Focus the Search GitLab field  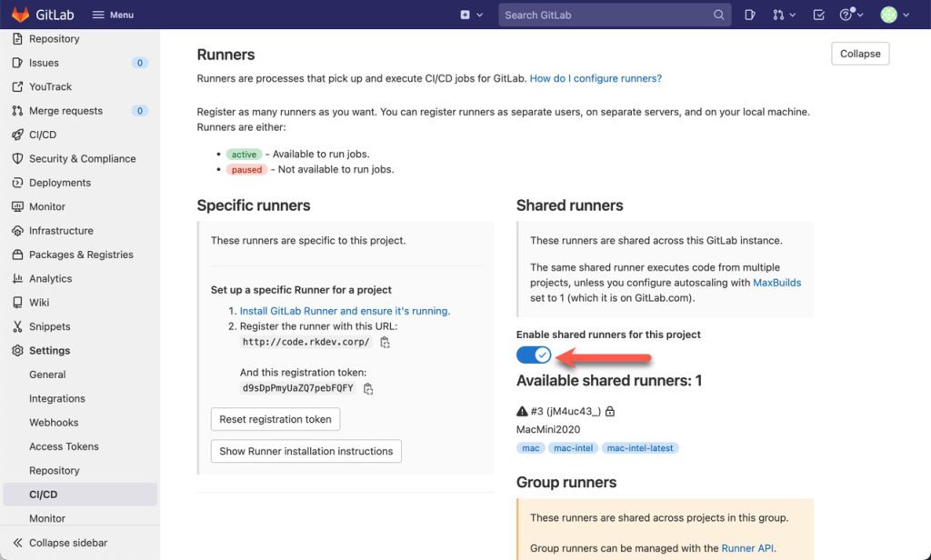615,15
